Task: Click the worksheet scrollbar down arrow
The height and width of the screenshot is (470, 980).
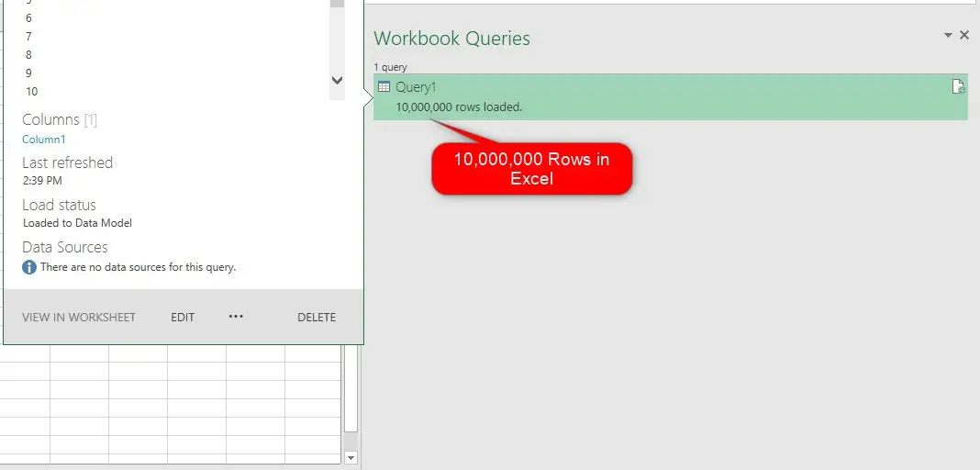Action: coord(351,457)
